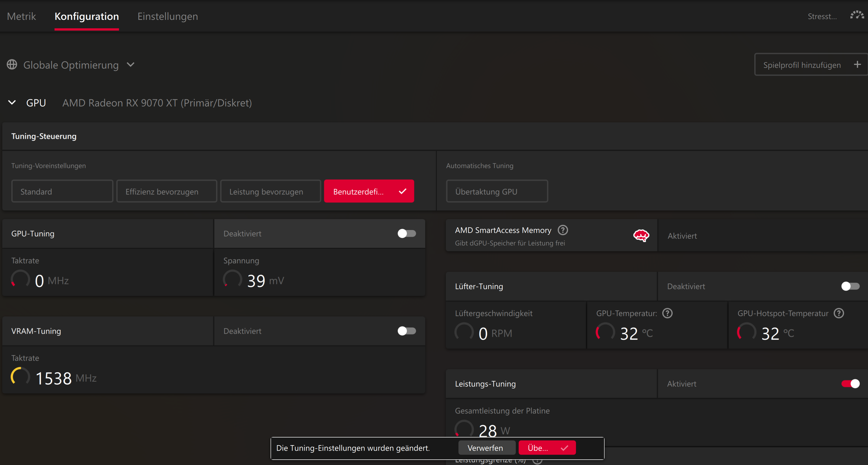Turn on the Lüfter-Tuning toggle

click(850, 286)
